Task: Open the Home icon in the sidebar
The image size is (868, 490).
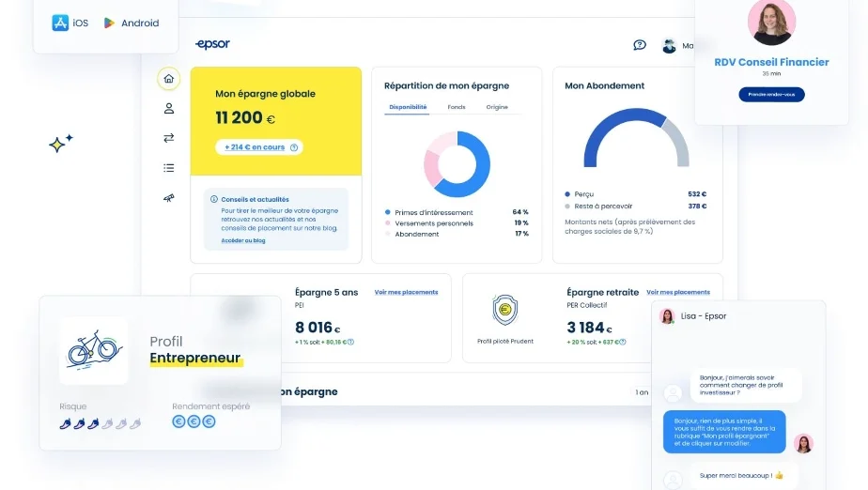Action: (x=169, y=79)
